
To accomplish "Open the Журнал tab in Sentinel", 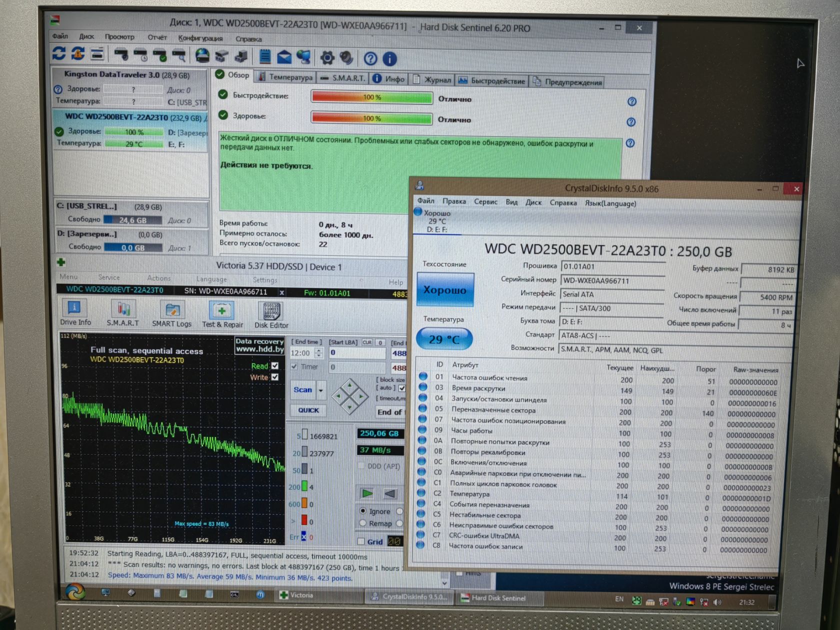I will pos(432,79).
